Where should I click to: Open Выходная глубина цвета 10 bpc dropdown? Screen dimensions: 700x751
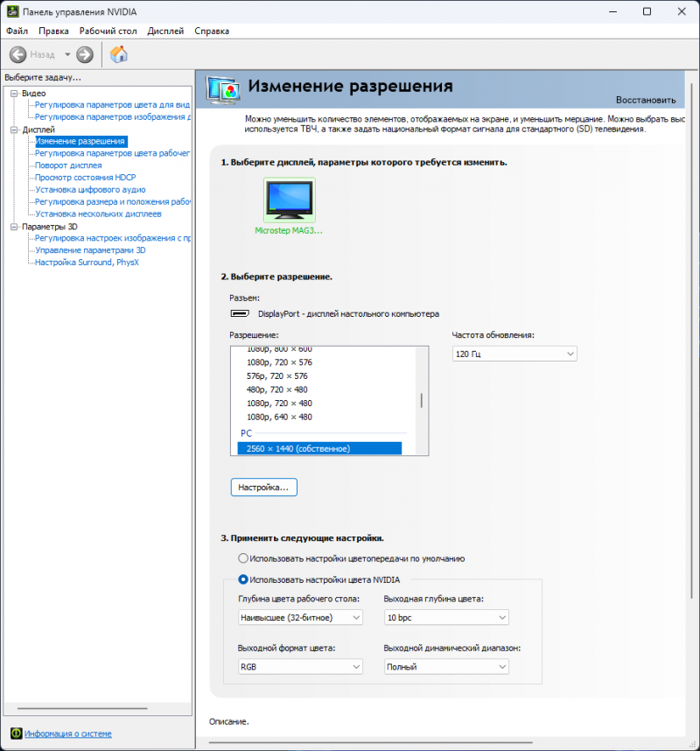(446, 617)
